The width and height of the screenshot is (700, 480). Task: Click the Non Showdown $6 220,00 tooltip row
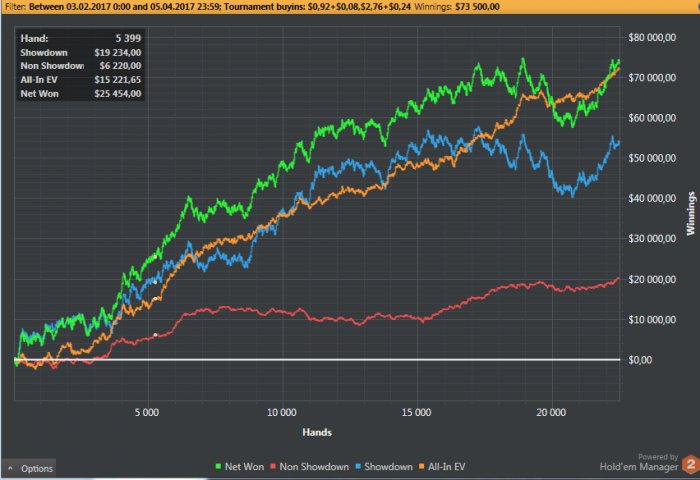pos(80,66)
